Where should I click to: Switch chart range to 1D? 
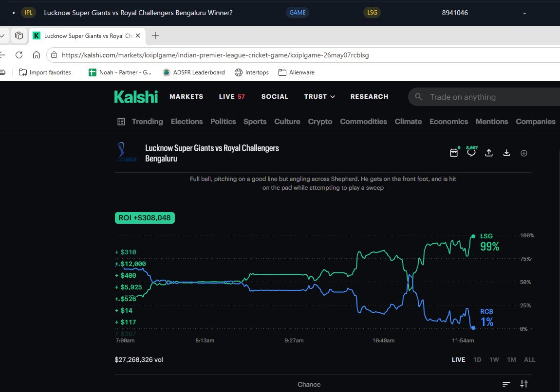point(477,359)
